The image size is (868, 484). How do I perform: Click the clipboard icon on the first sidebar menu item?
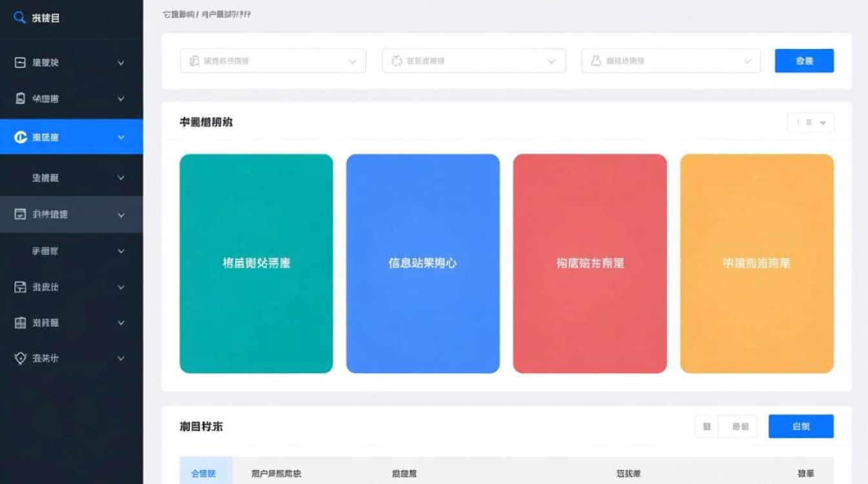coord(21,62)
